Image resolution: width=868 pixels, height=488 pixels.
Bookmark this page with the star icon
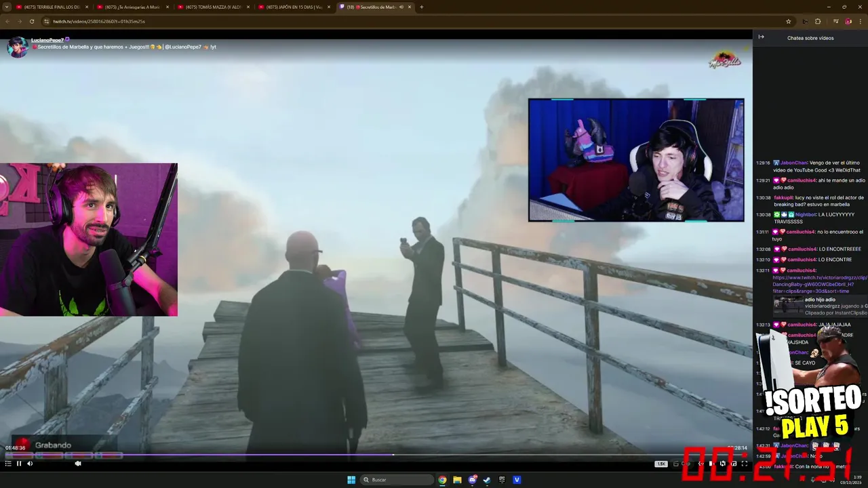pyautogui.click(x=788, y=21)
